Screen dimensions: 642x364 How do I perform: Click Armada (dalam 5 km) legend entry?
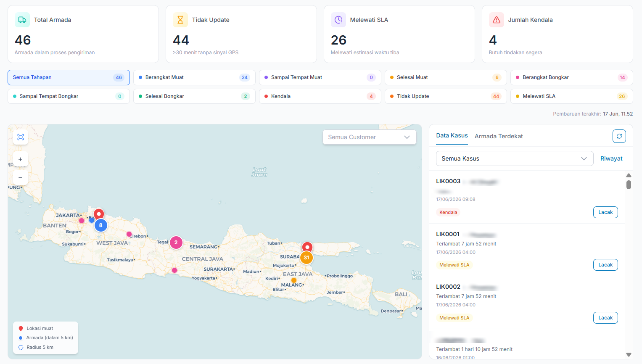pos(46,338)
